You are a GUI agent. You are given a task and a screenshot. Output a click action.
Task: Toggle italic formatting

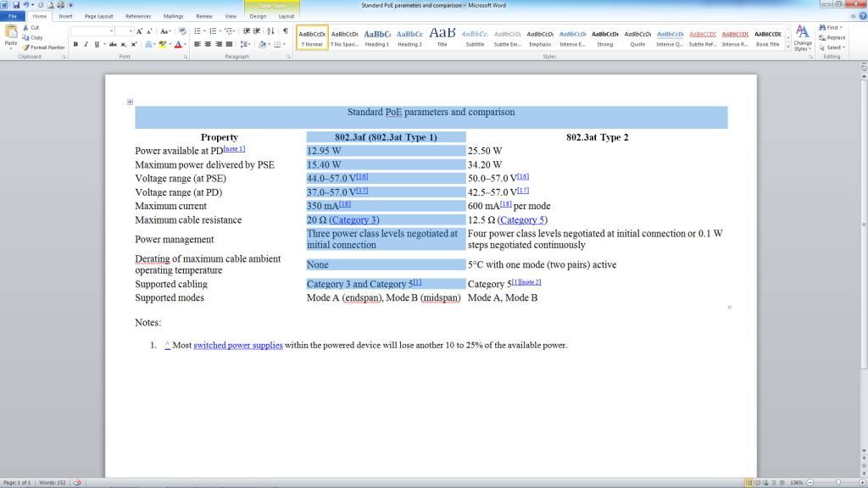86,44
